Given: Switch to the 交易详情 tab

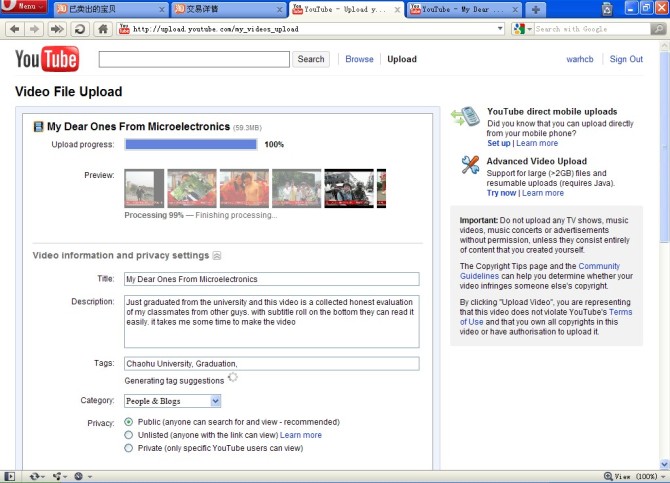Looking at the screenshot, I should (x=229, y=9).
